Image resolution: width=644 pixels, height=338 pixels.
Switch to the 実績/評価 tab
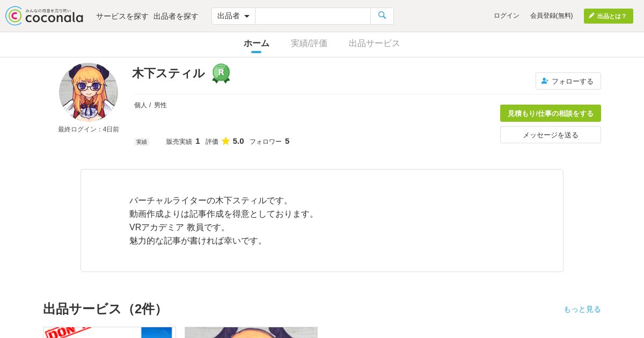(309, 43)
